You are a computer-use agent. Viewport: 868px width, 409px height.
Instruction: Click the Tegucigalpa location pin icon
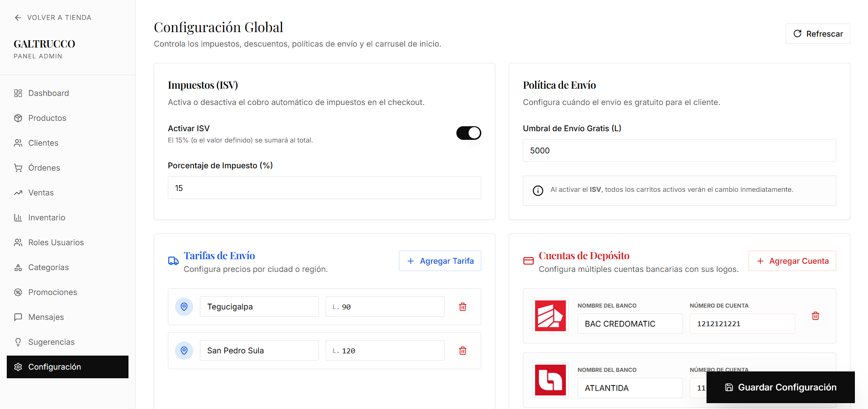(184, 307)
